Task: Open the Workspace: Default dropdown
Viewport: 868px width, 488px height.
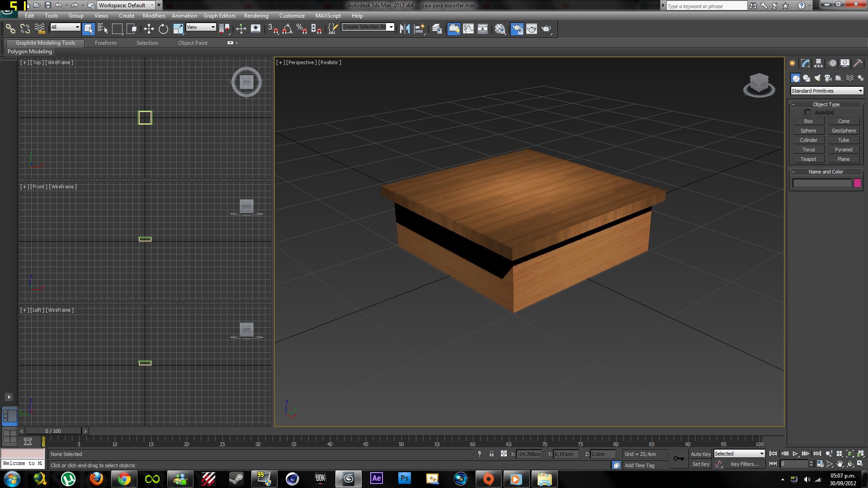Action: (127, 5)
